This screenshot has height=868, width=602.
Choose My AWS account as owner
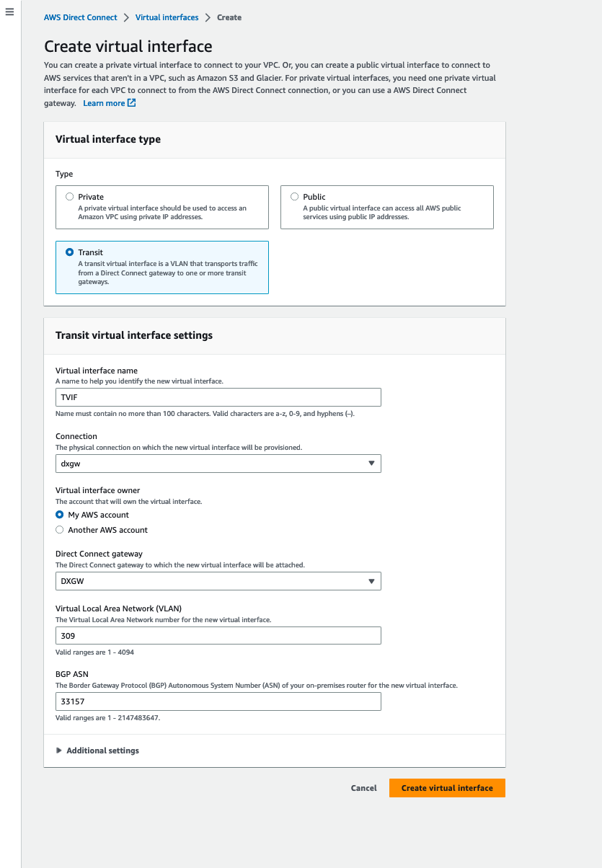pyautogui.click(x=60, y=515)
